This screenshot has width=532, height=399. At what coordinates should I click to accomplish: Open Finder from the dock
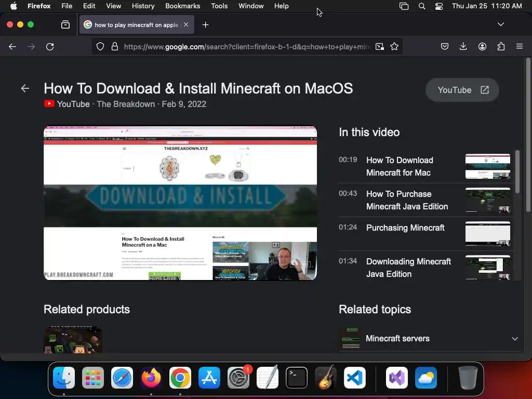pyautogui.click(x=64, y=378)
